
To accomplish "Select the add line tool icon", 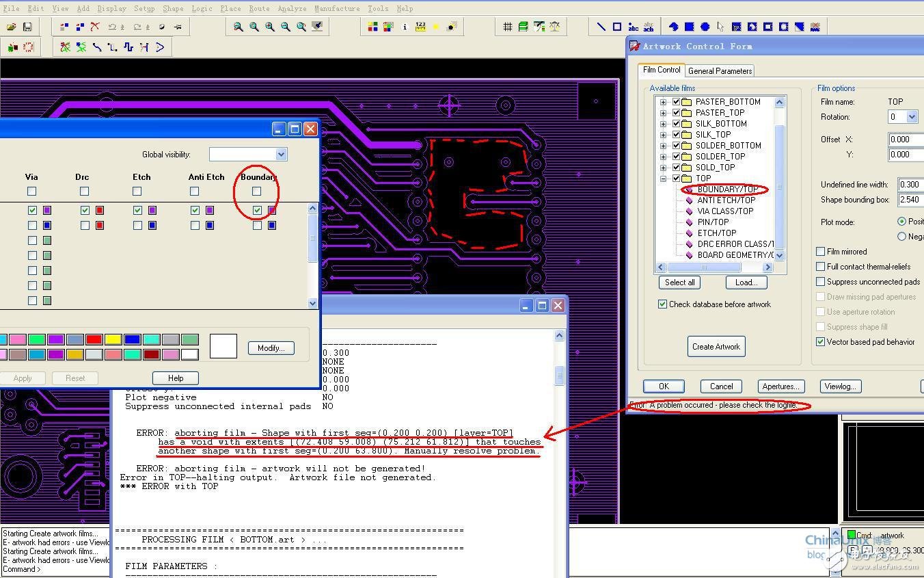I will (601, 27).
